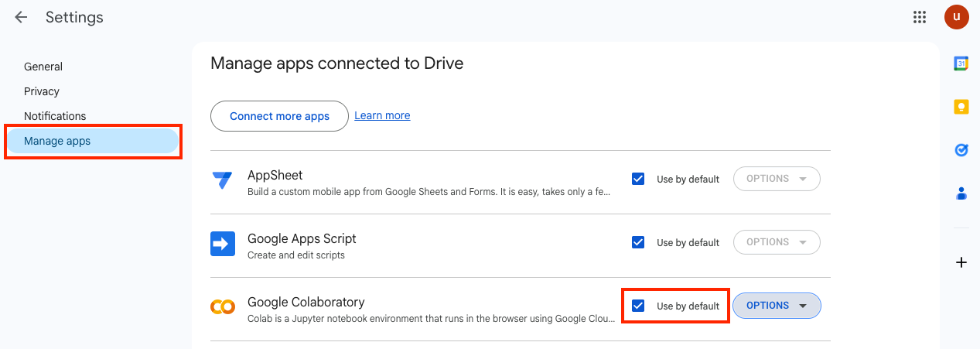Click the AppSheet app logo
The height and width of the screenshot is (349, 980).
tap(223, 180)
